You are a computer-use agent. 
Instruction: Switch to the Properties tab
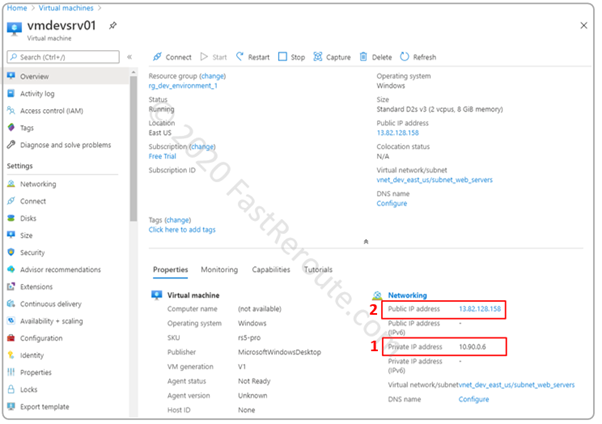(170, 270)
